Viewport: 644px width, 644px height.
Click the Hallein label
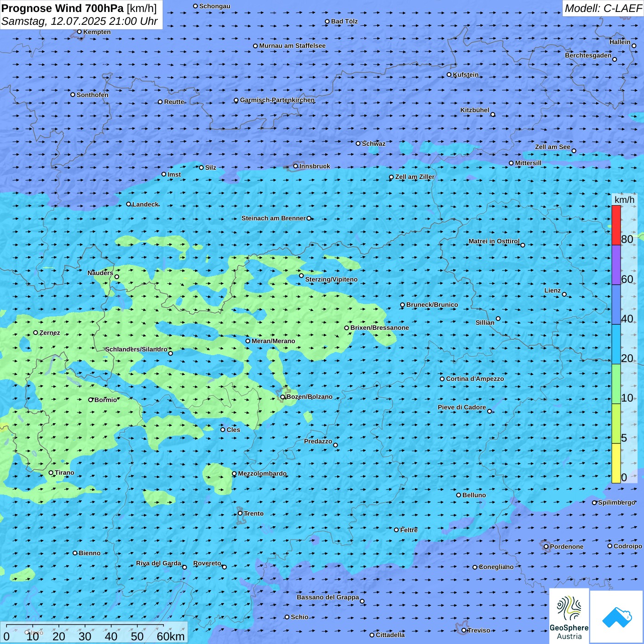(x=620, y=42)
